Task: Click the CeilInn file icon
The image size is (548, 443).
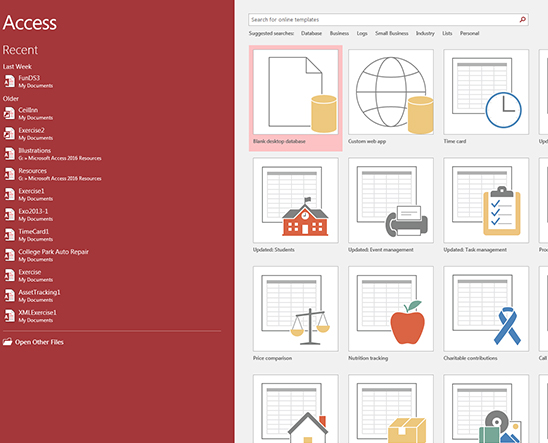Action: click(9, 114)
